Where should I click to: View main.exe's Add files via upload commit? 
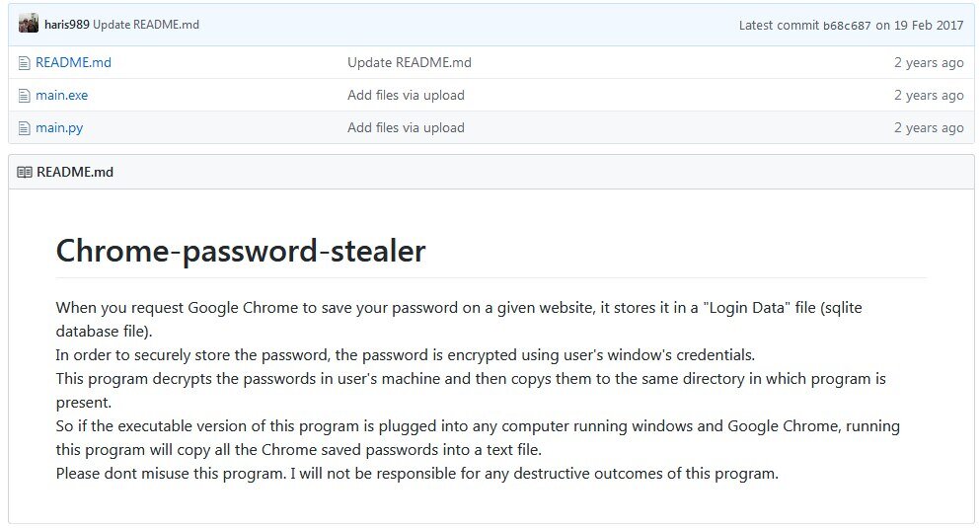[x=406, y=96]
